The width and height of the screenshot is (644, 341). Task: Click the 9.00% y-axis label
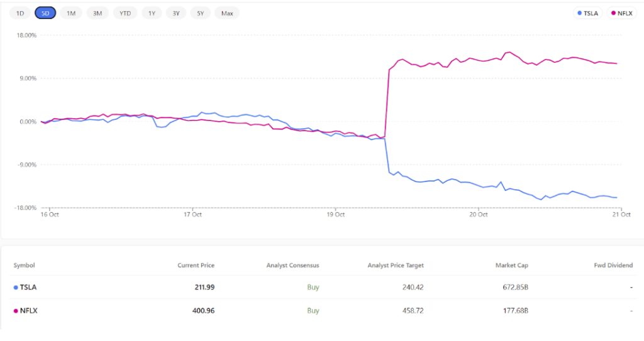tap(28, 78)
